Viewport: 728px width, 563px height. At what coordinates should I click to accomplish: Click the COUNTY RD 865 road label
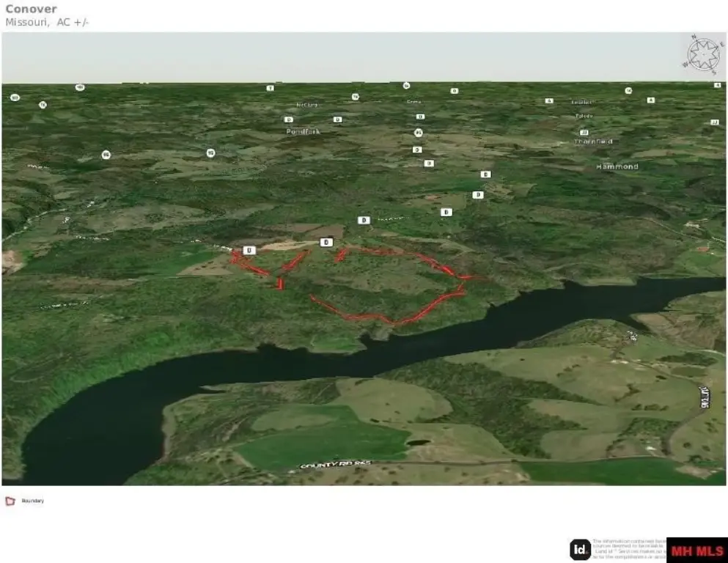click(337, 464)
